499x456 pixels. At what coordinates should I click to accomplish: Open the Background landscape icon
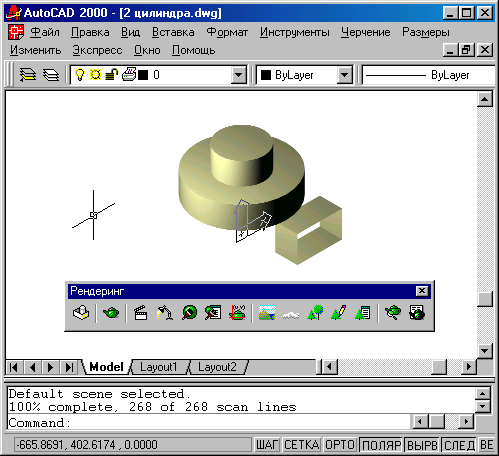(267, 313)
